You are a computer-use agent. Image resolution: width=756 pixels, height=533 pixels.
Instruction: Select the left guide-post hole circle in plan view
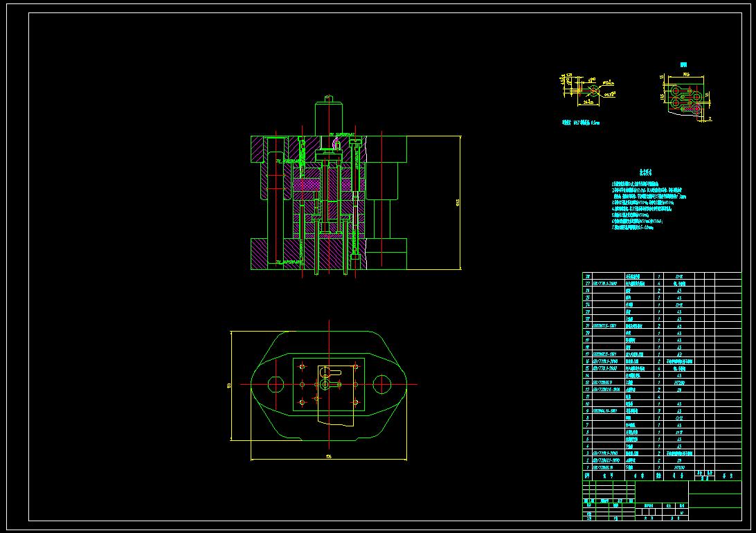[x=276, y=385]
